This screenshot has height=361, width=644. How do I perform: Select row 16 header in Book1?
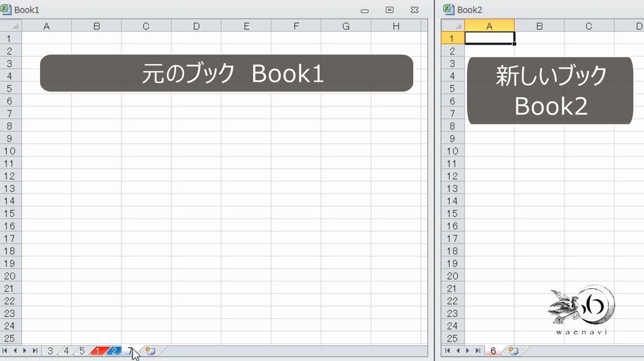pyautogui.click(x=10, y=226)
